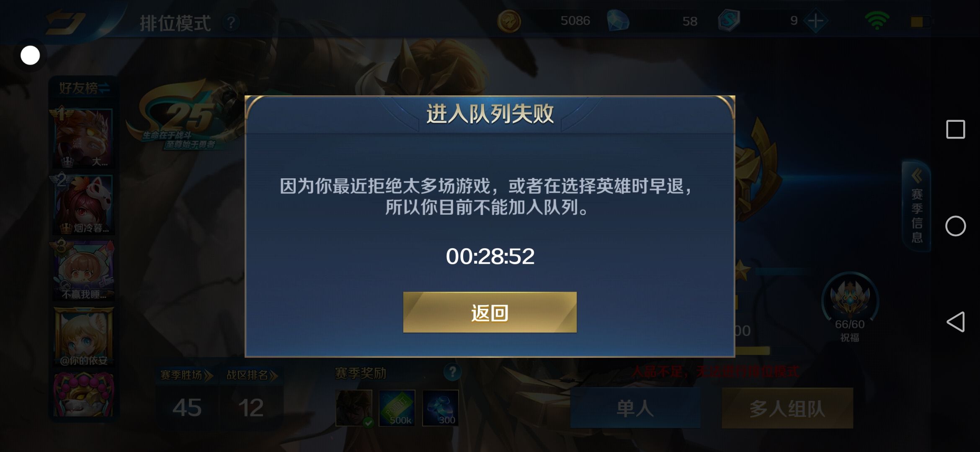Tap the Android home circle button
Image resolution: width=980 pixels, height=452 pixels.
[955, 226]
